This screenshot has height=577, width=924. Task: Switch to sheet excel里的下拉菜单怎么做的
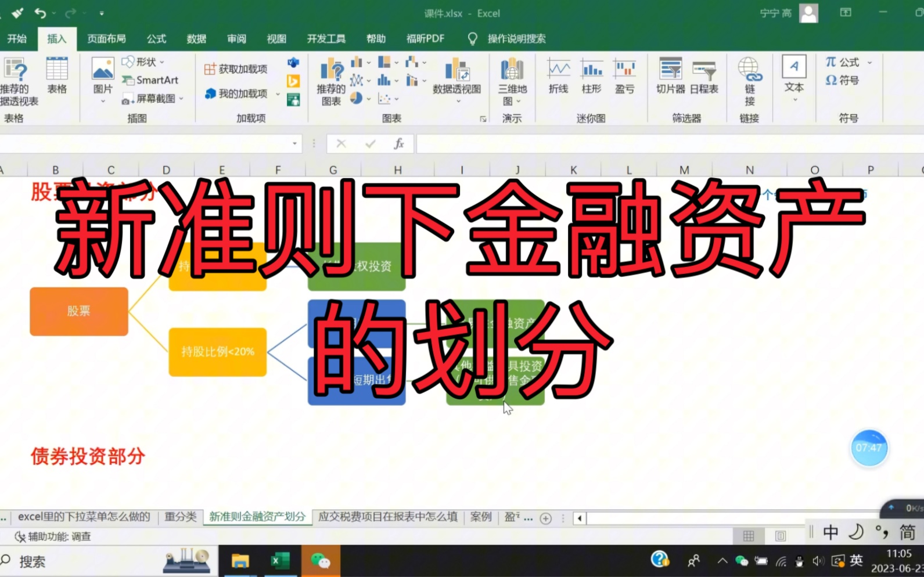coord(84,517)
